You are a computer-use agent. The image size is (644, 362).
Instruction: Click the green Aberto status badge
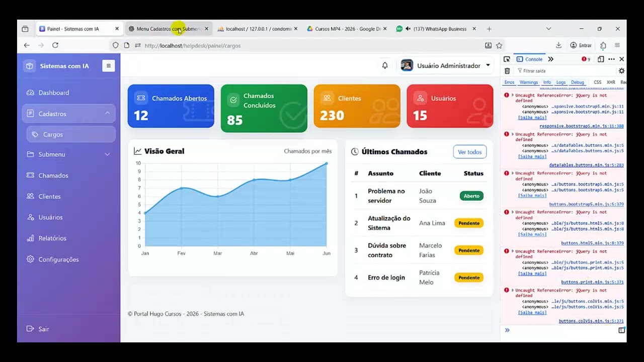pyautogui.click(x=471, y=196)
